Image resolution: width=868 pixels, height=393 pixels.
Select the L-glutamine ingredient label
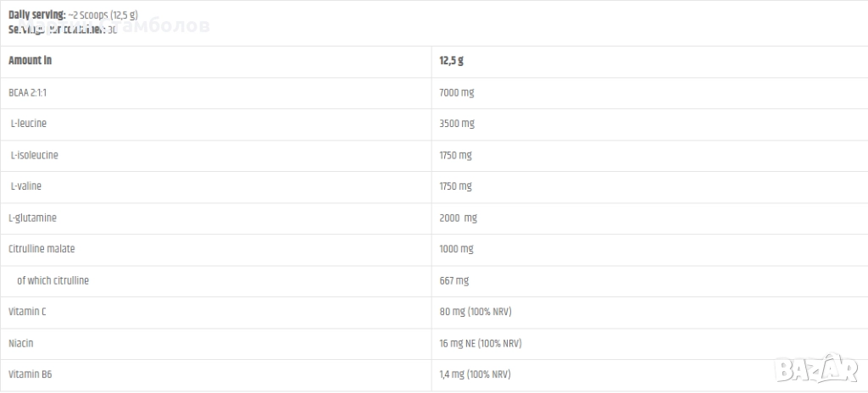tap(32, 218)
